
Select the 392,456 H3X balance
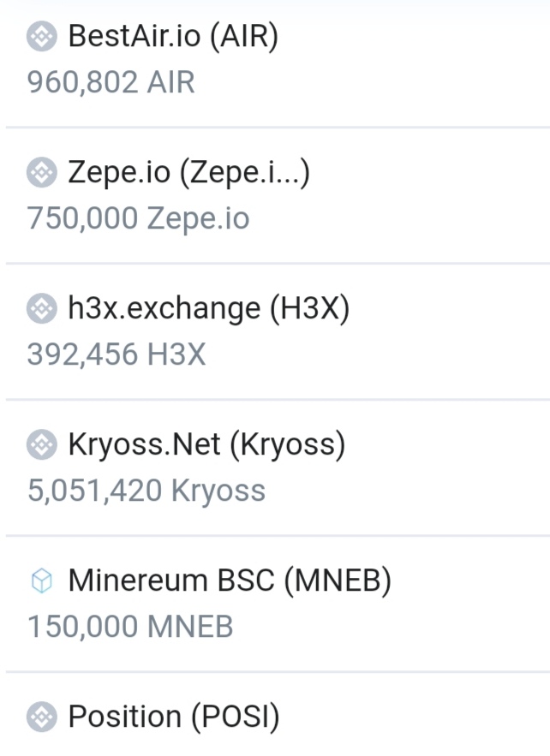coord(117,354)
